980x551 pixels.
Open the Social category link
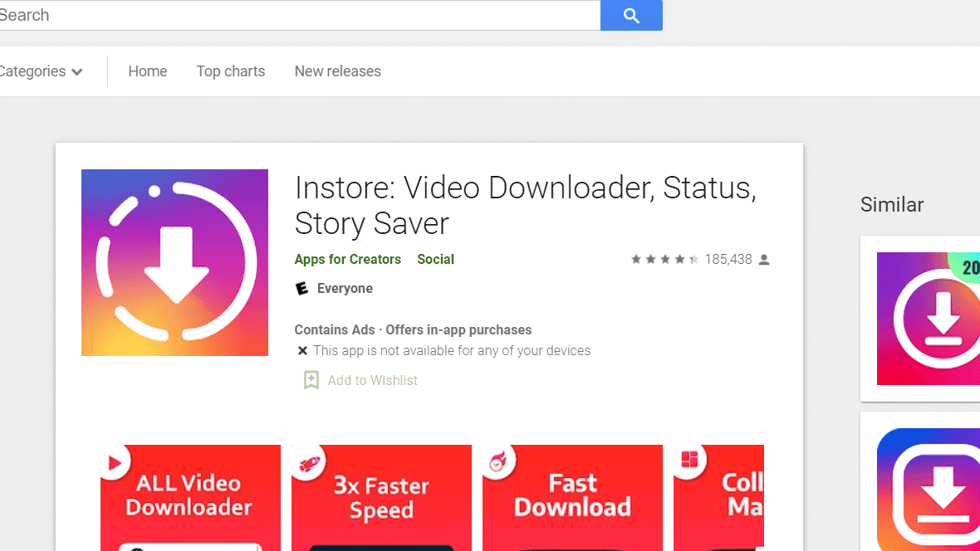[x=436, y=259]
